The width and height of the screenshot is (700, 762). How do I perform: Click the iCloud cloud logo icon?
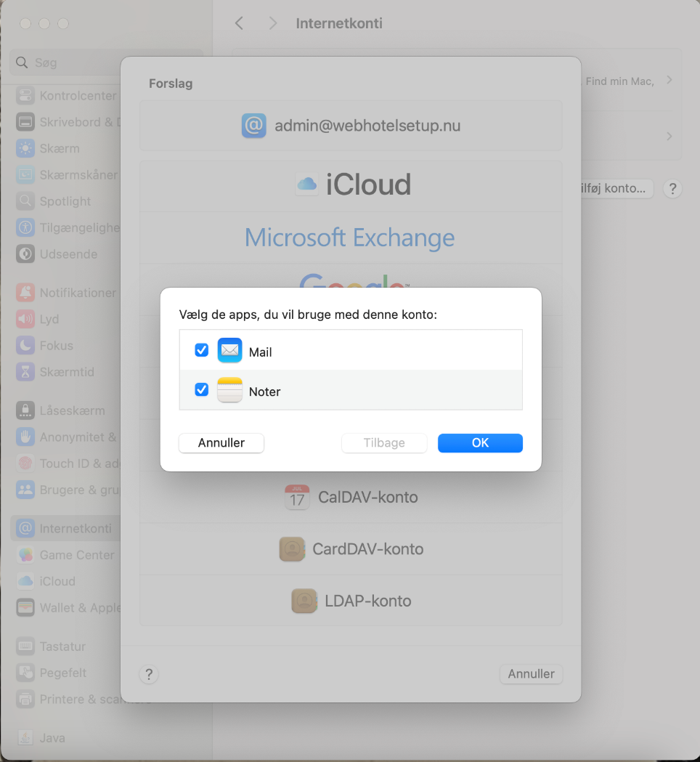[306, 185]
